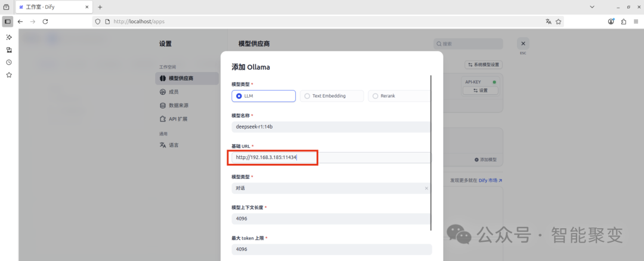Click the shield tracking protection icon
This screenshot has width=644, height=261.
(x=98, y=21)
